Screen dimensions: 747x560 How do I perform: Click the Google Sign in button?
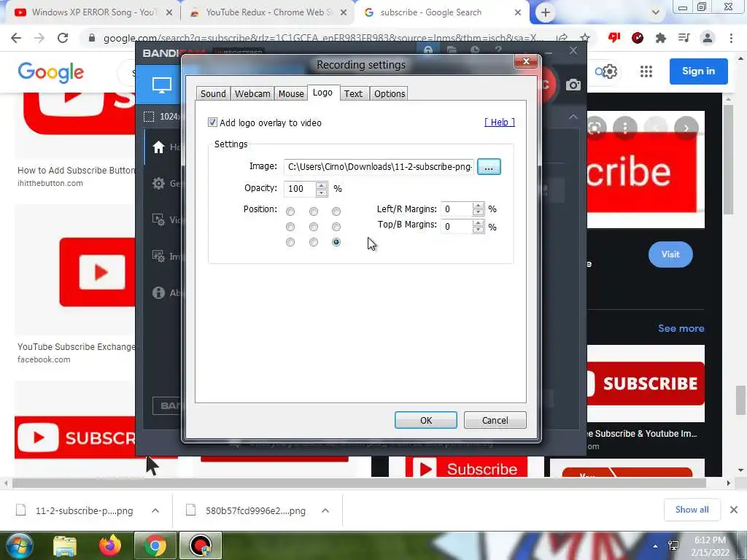pos(698,71)
